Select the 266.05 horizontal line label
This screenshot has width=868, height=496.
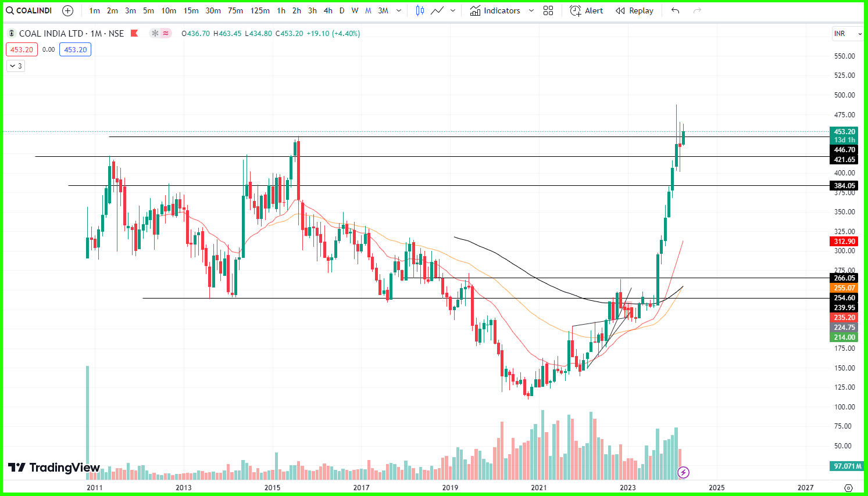pyautogui.click(x=844, y=278)
